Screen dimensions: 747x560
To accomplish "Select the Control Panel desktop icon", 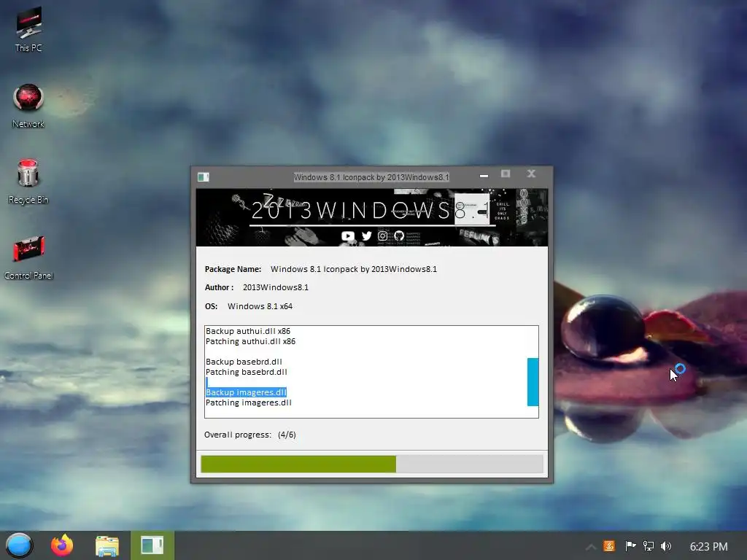I will click(28, 257).
